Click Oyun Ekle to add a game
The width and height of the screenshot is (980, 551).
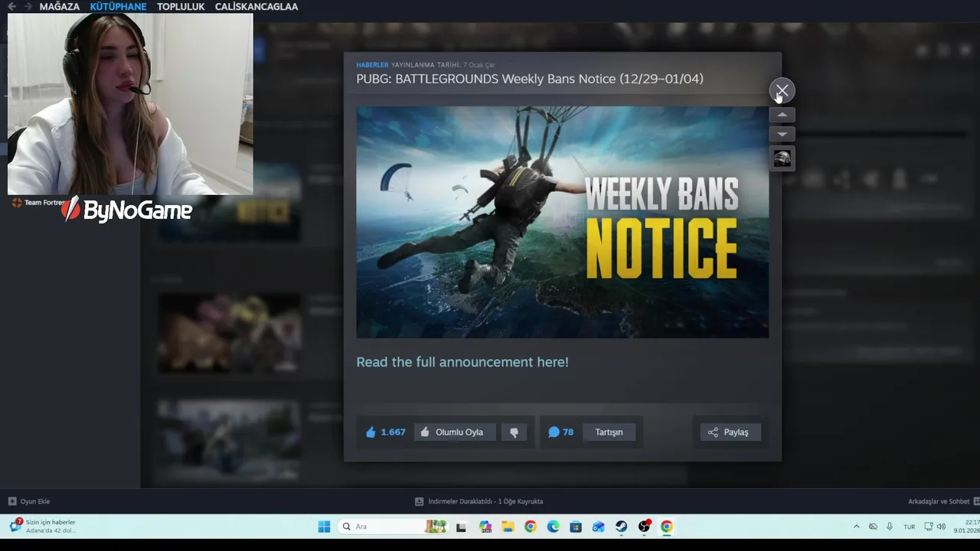click(29, 501)
